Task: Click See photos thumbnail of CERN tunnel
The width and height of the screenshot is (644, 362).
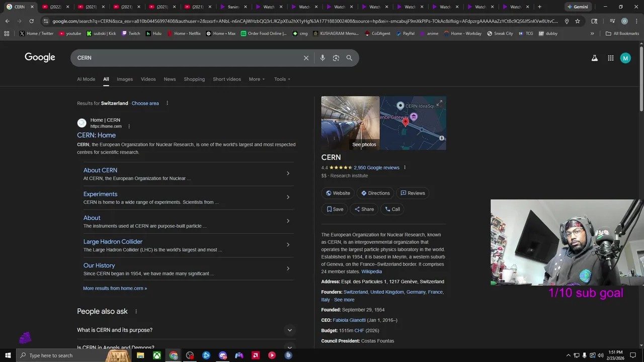Action: (350, 123)
